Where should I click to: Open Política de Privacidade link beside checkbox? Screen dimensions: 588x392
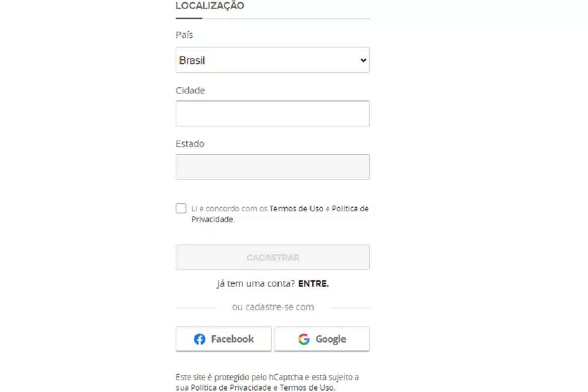point(350,208)
